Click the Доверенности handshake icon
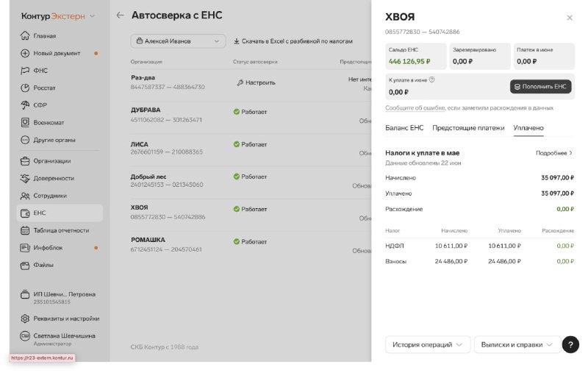This screenshot has width=588, height=373. (25, 178)
